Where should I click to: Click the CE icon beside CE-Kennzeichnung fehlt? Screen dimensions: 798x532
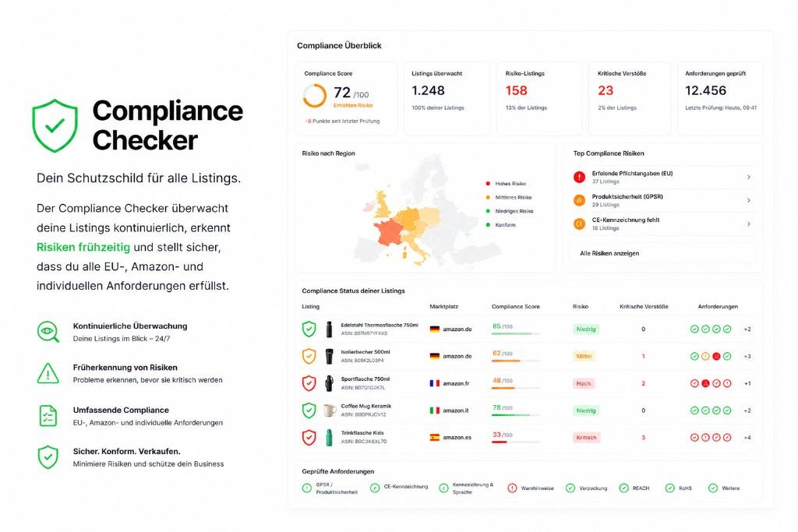tap(579, 224)
